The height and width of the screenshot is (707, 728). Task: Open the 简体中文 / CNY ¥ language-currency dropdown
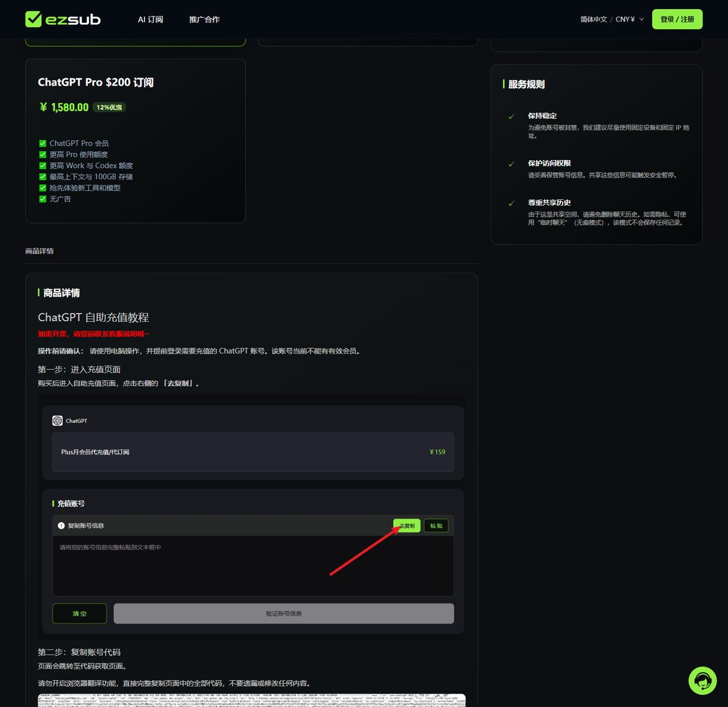click(612, 19)
